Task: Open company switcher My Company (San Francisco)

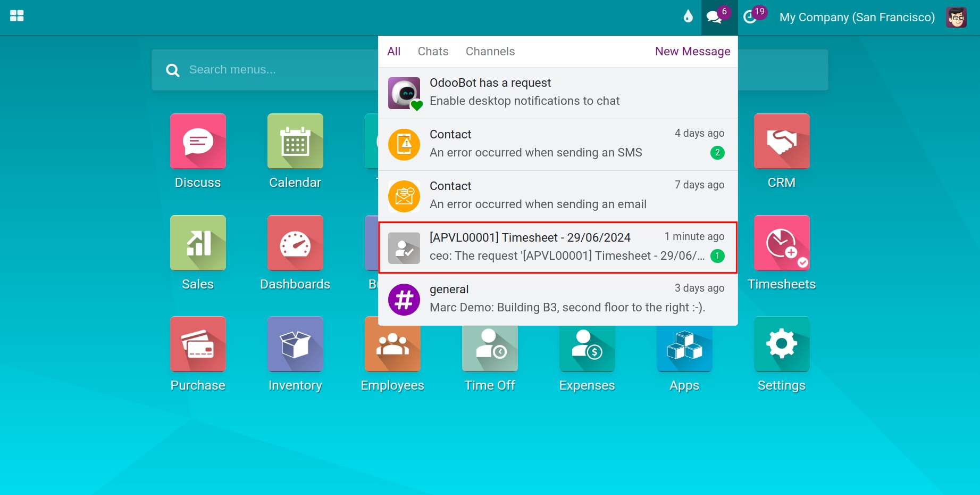Action: pyautogui.click(x=857, y=17)
